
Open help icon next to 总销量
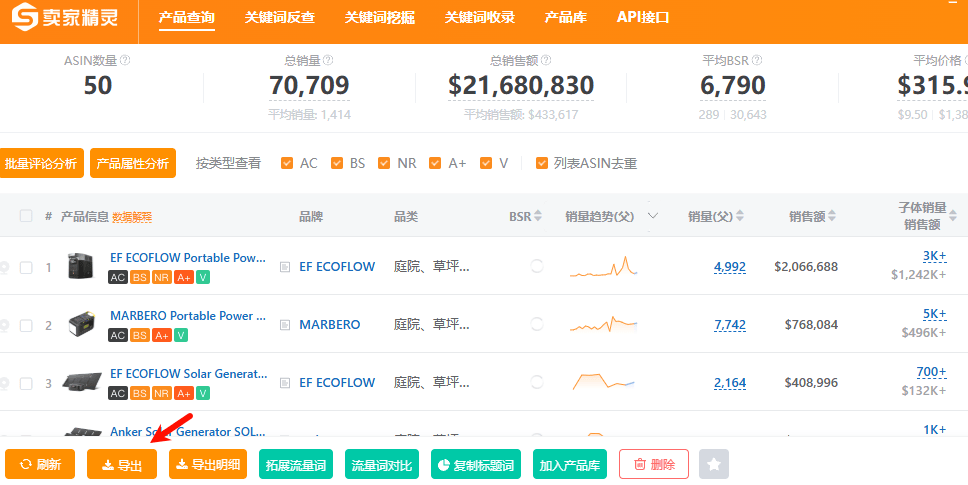328,60
